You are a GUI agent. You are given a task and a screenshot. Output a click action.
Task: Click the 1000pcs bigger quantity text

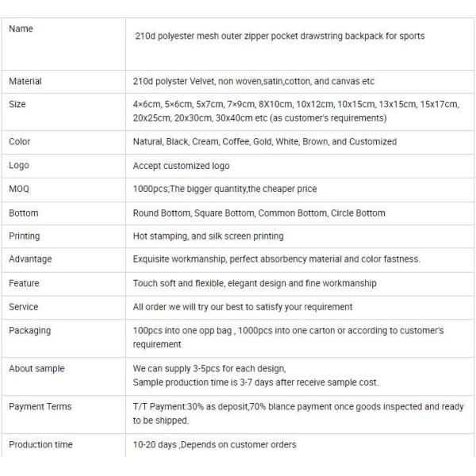tap(225, 190)
